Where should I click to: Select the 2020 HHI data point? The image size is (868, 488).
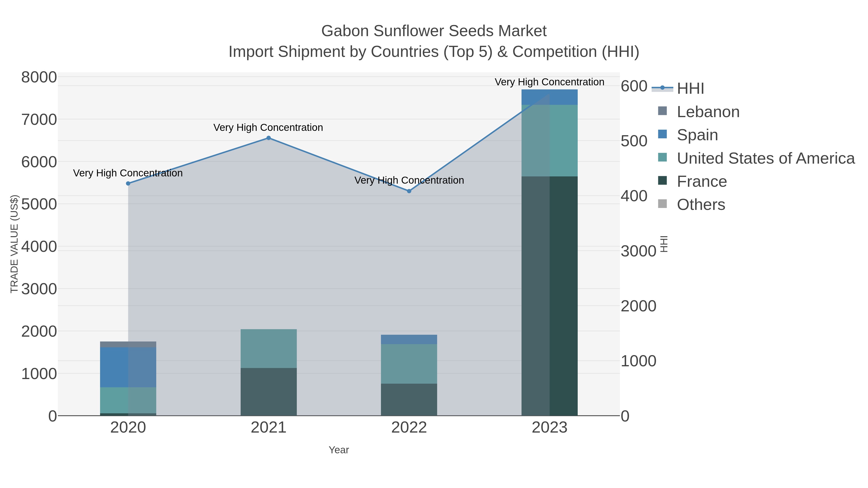(128, 184)
